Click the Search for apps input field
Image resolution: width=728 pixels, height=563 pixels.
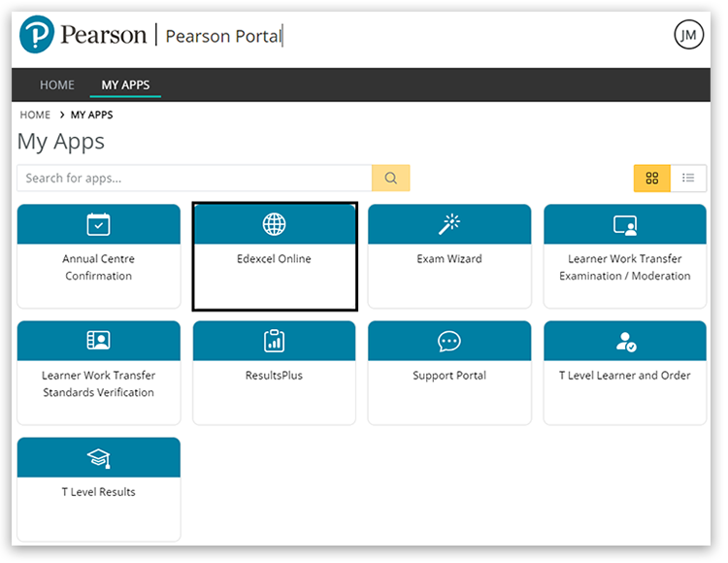click(194, 179)
